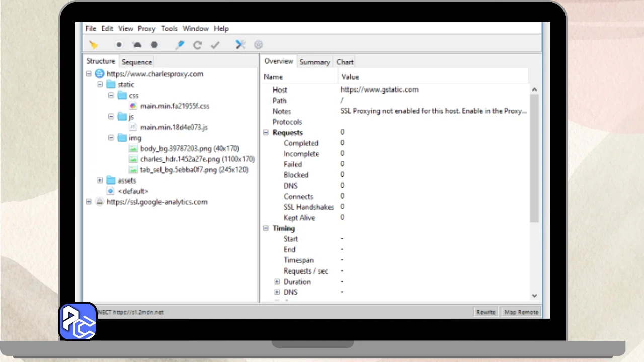
Task: Enable breakpoints with the hexagon icon
Action: (x=154, y=45)
